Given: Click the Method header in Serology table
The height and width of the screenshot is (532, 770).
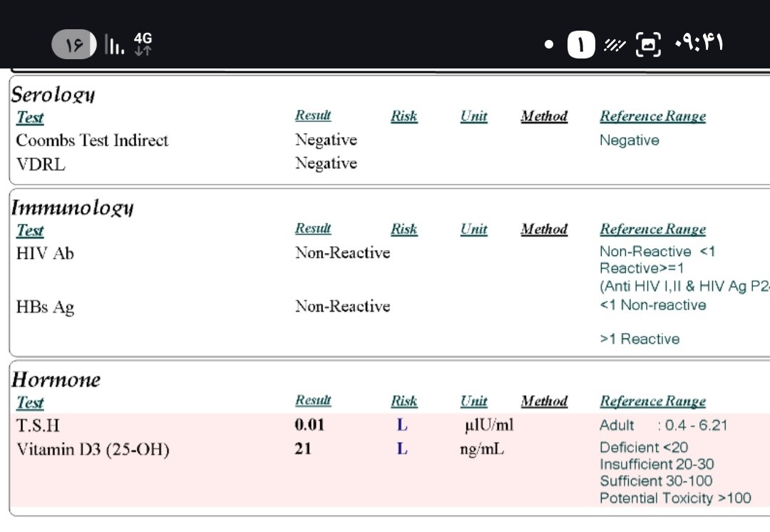Looking at the screenshot, I should 544,116.
